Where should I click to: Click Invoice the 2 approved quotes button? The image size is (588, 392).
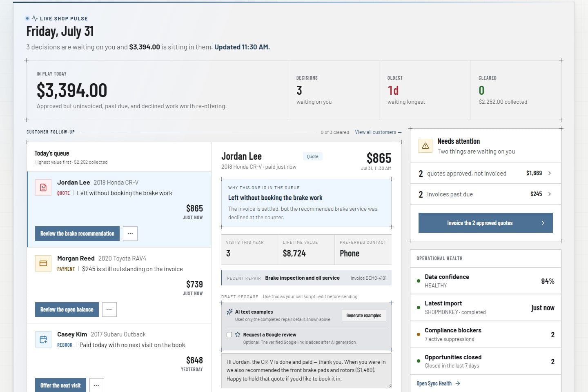click(486, 223)
